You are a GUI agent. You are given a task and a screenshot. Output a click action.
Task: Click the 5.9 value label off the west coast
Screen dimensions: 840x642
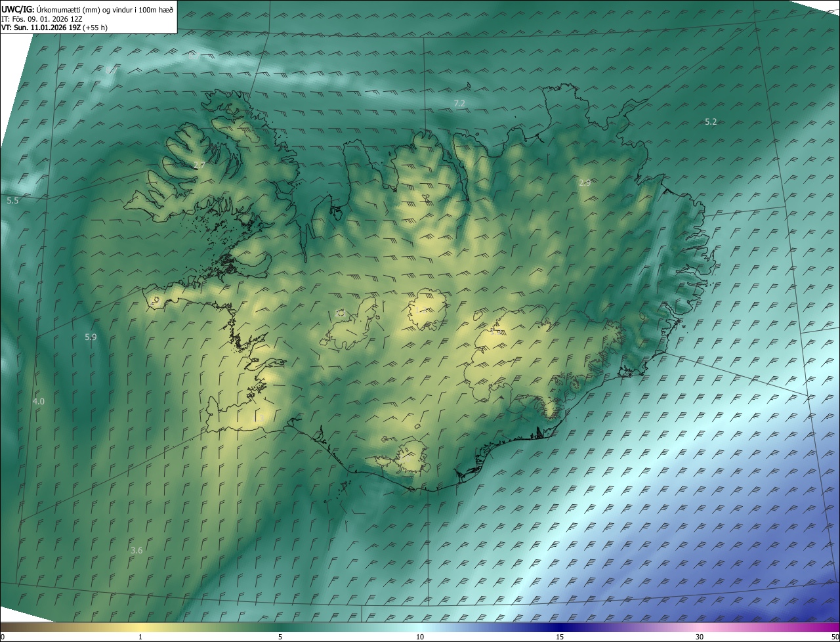coord(91,337)
